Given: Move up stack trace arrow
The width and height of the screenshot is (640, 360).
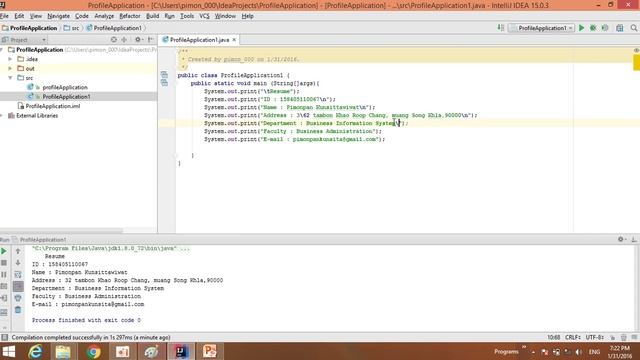Looking at the screenshot, I should click(x=18, y=251).
